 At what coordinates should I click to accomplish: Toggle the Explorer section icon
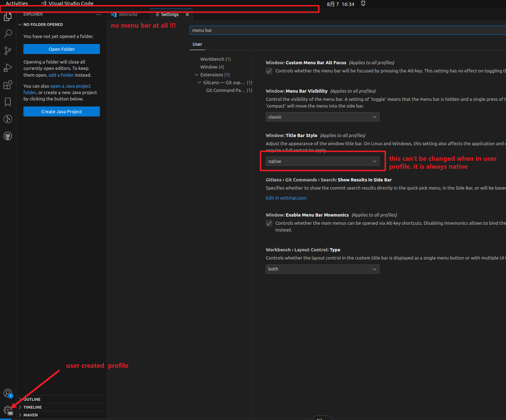(x=8, y=17)
